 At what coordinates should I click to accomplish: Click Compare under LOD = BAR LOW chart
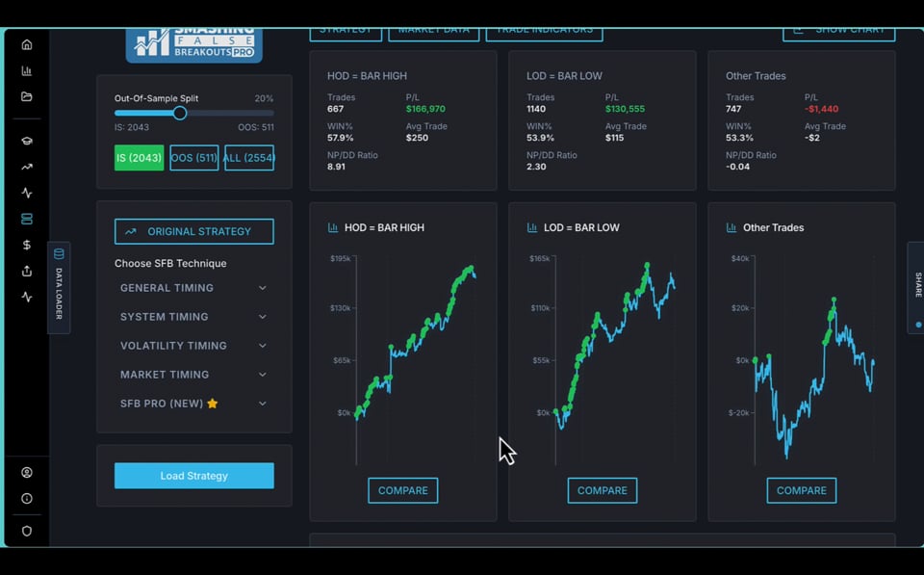603,490
